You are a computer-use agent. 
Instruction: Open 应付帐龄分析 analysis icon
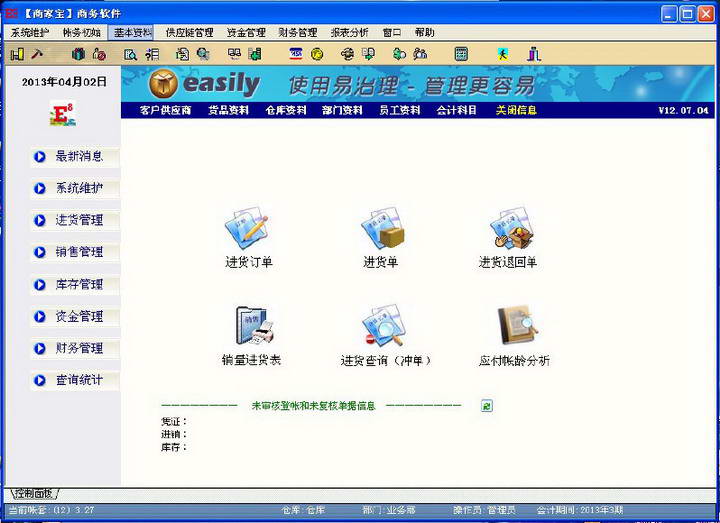pyautogui.click(x=514, y=336)
